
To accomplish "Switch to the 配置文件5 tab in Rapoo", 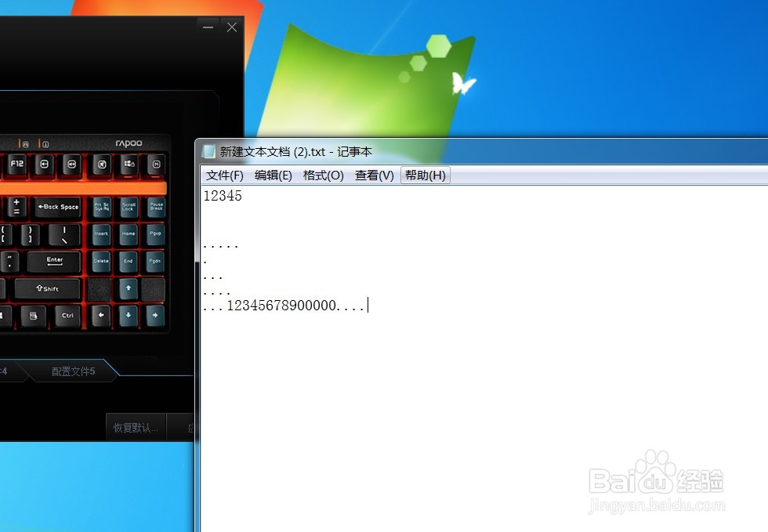I will (73, 371).
